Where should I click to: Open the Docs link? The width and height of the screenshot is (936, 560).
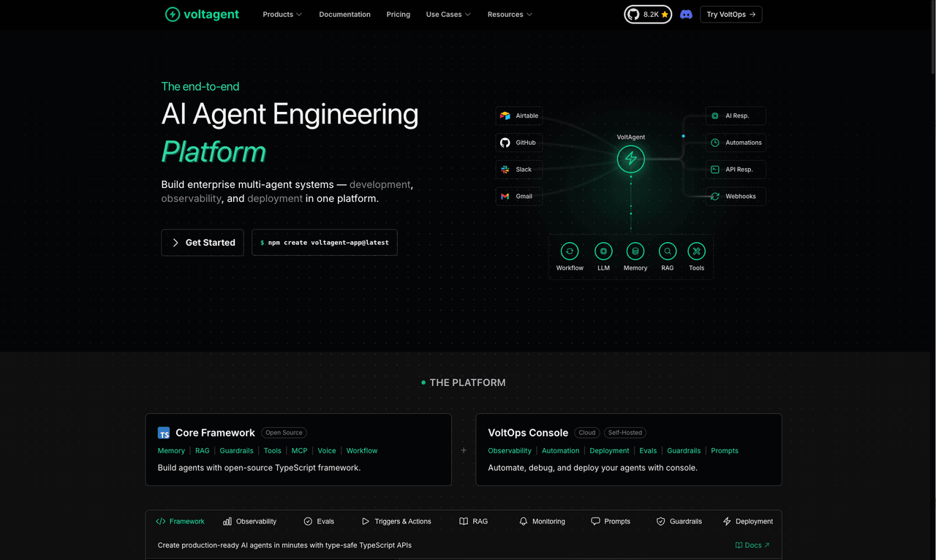point(752,545)
